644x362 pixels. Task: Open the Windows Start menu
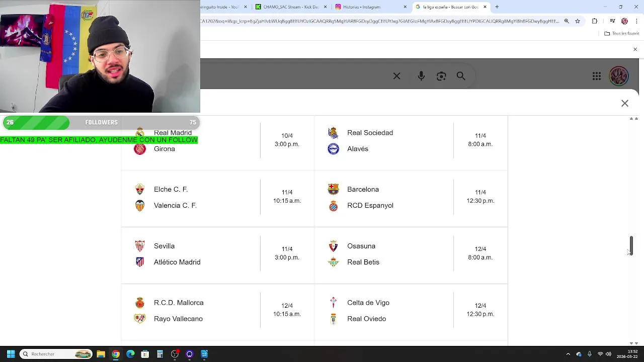11,354
